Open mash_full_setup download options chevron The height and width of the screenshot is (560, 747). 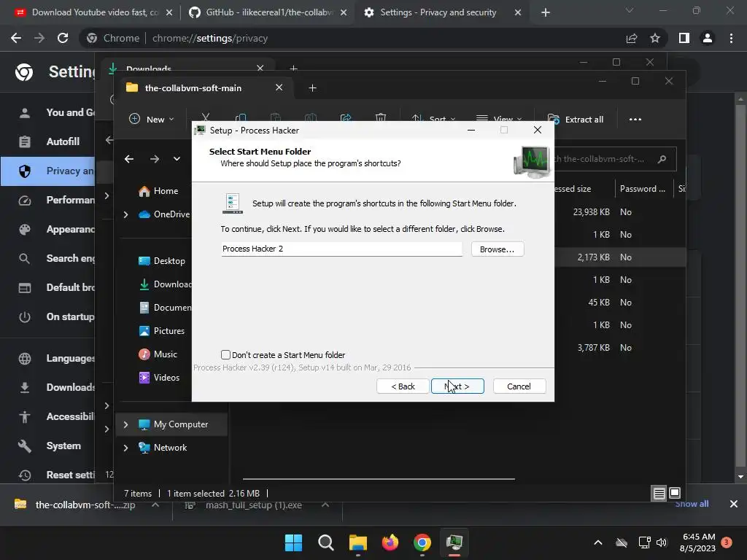pos(325,505)
